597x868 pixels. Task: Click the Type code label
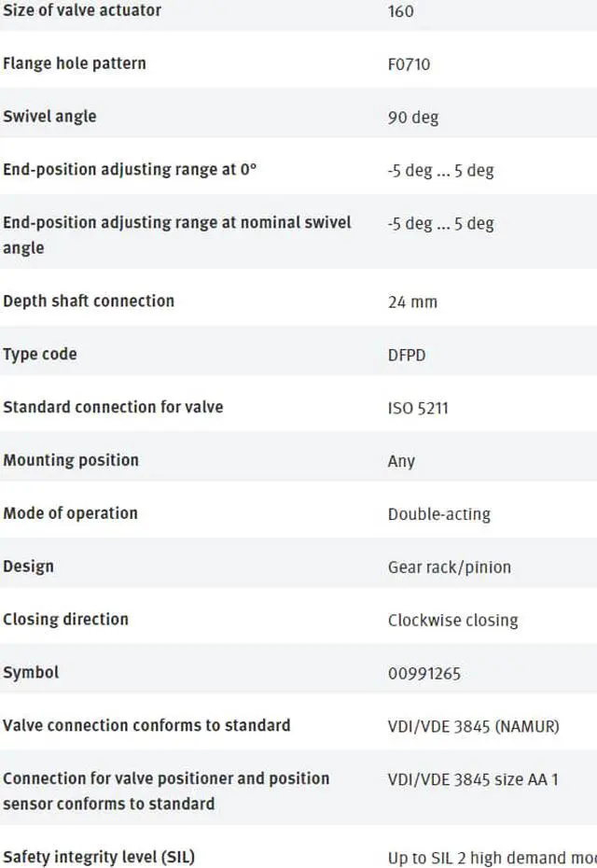coord(40,354)
